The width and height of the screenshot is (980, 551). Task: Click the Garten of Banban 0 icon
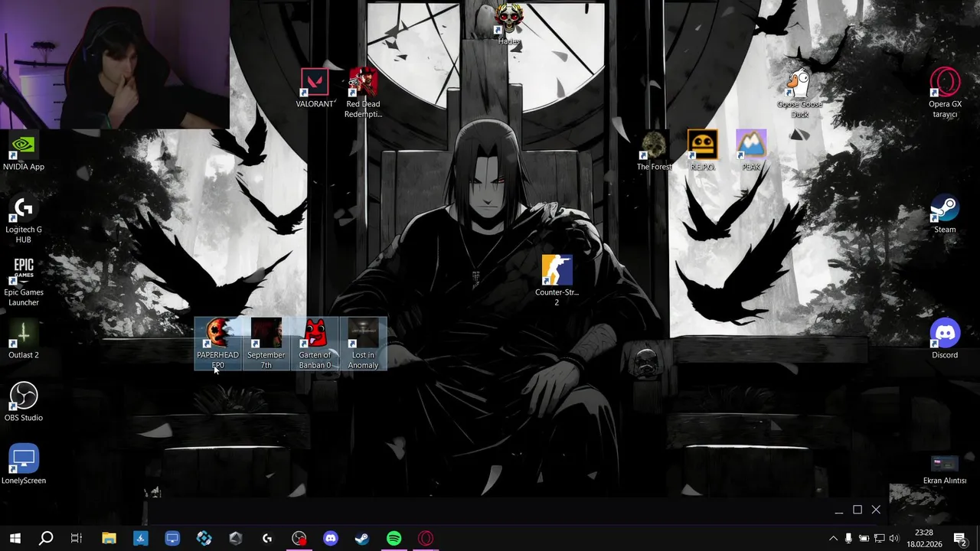point(315,344)
